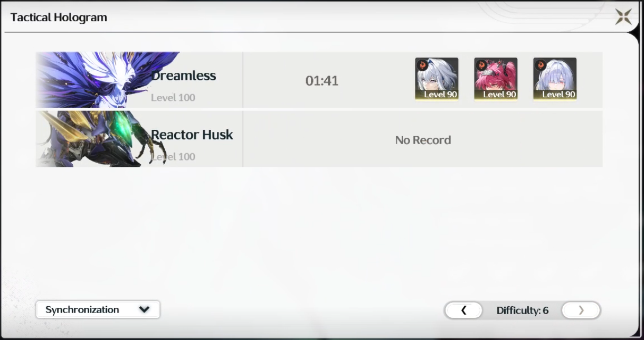
Task: Click the 01:41 clear time record
Action: coord(322,81)
